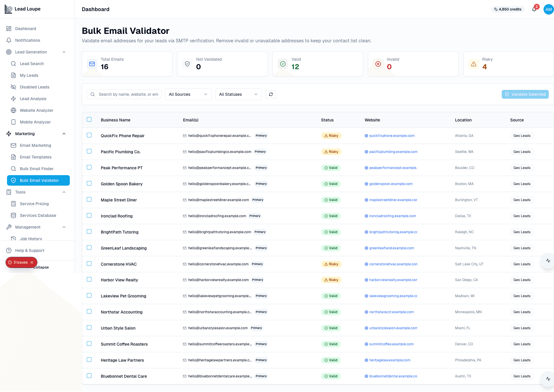The height and width of the screenshot is (392, 554).
Task: Collapse the Tools section chevron
Action: click(64, 192)
